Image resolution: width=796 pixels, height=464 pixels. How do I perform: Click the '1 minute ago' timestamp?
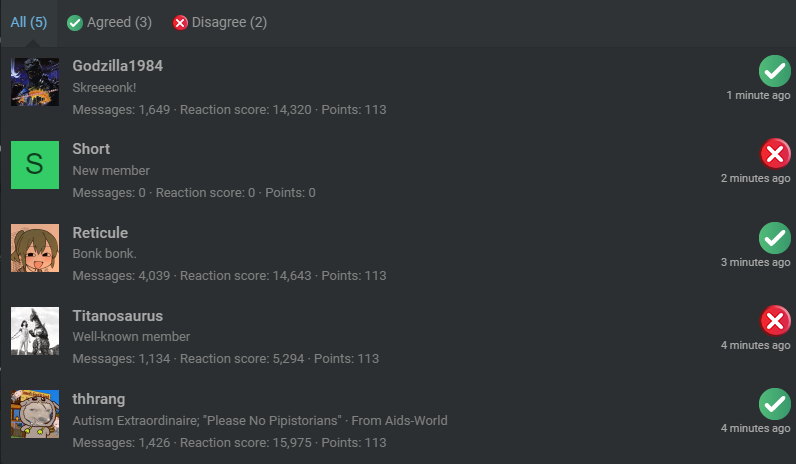coord(758,95)
